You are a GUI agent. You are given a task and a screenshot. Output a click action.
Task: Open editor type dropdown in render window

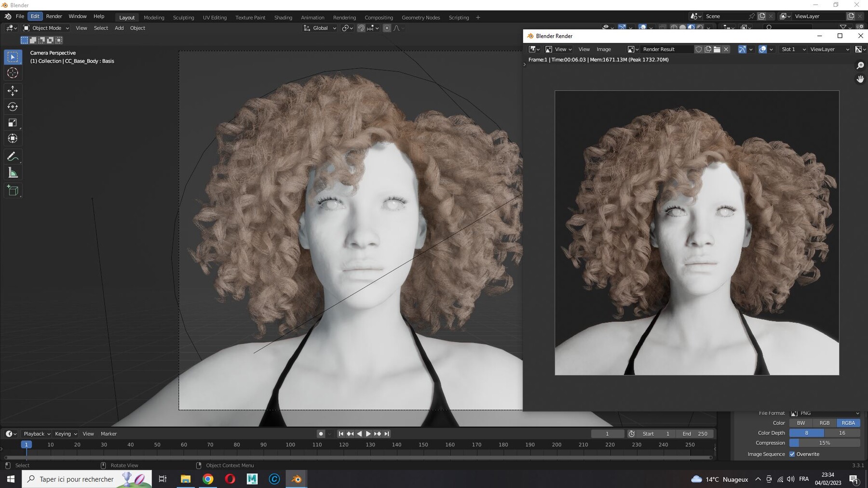tap(534, 49)
